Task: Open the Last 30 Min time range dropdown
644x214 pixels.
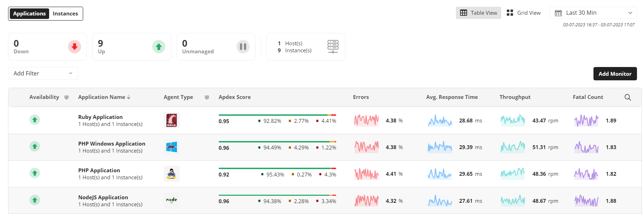Action: [x=593, y=13]
